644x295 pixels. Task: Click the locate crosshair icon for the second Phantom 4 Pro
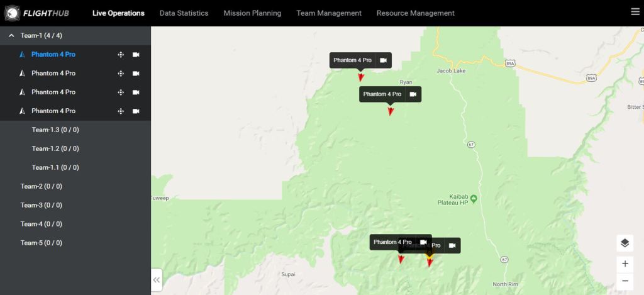(x=121, y=74)
